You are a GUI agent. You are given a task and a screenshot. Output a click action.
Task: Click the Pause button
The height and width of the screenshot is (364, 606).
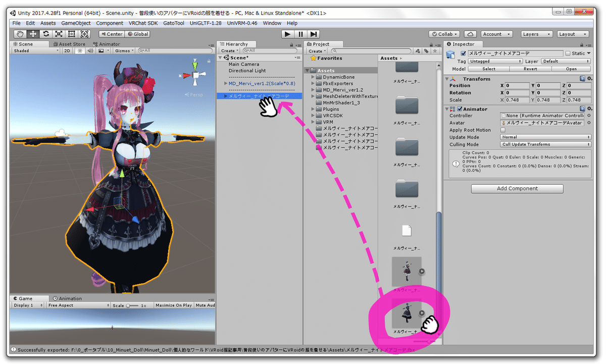301,34
